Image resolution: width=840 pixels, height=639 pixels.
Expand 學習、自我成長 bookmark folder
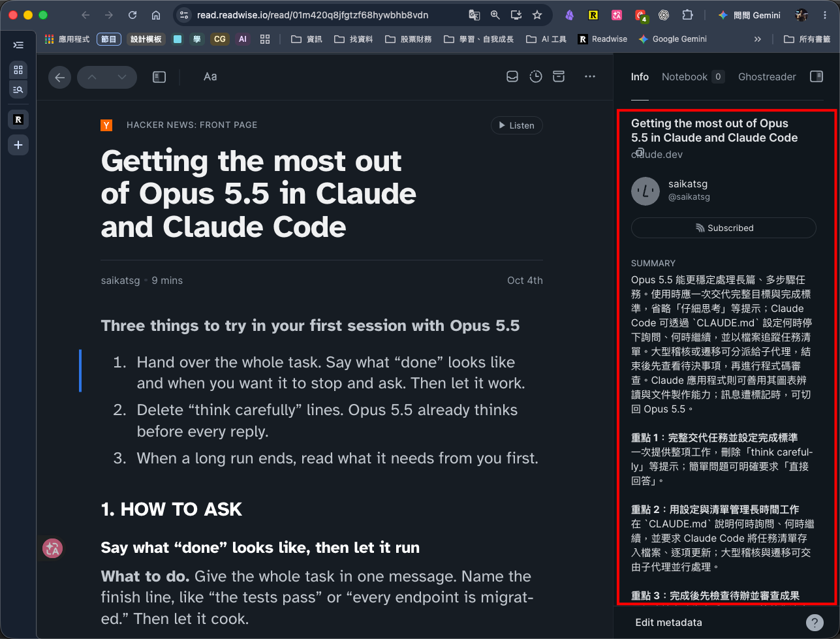click(479, 39)
